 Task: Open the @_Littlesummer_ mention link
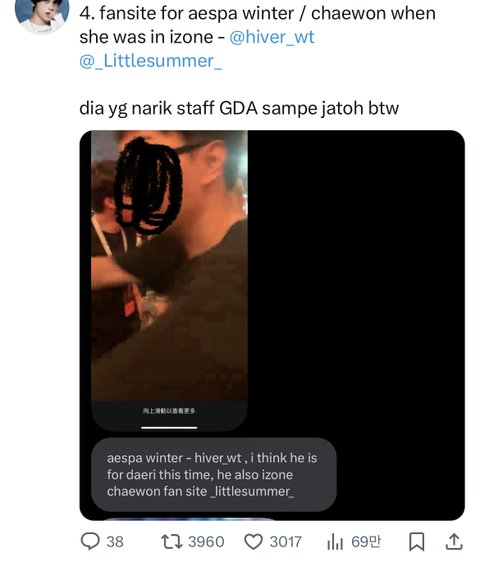click(151, 61)
